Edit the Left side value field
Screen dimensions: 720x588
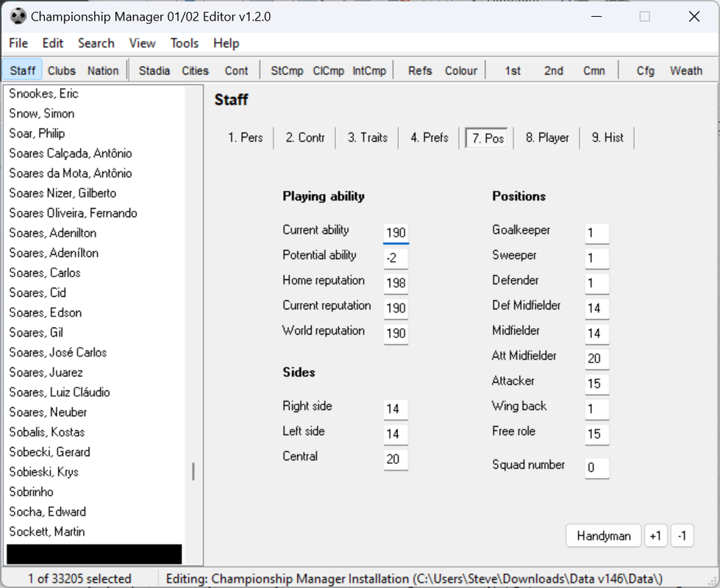(x=396, y=434)
